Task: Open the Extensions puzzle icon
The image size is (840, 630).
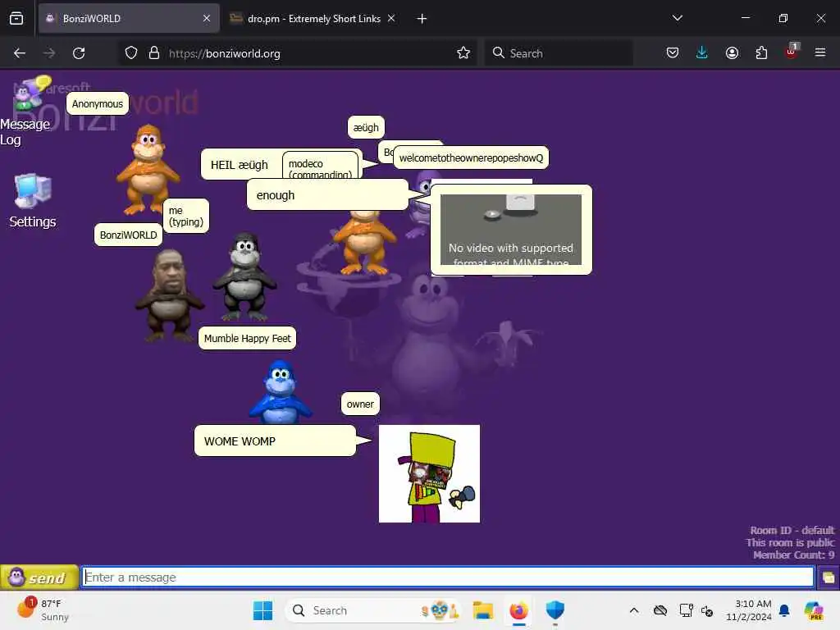Action: click(x=761, y=53)
